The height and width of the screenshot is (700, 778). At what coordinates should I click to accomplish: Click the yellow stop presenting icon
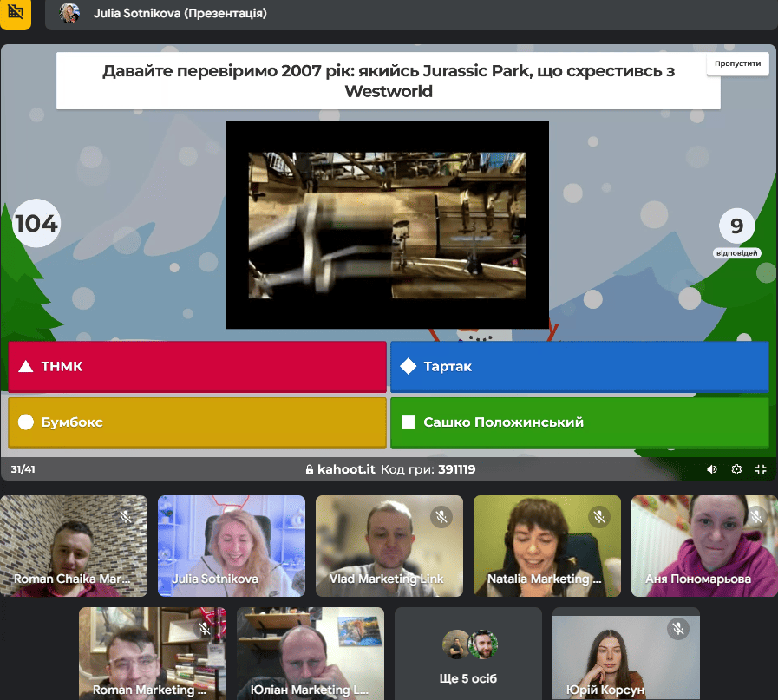[15, 14]
